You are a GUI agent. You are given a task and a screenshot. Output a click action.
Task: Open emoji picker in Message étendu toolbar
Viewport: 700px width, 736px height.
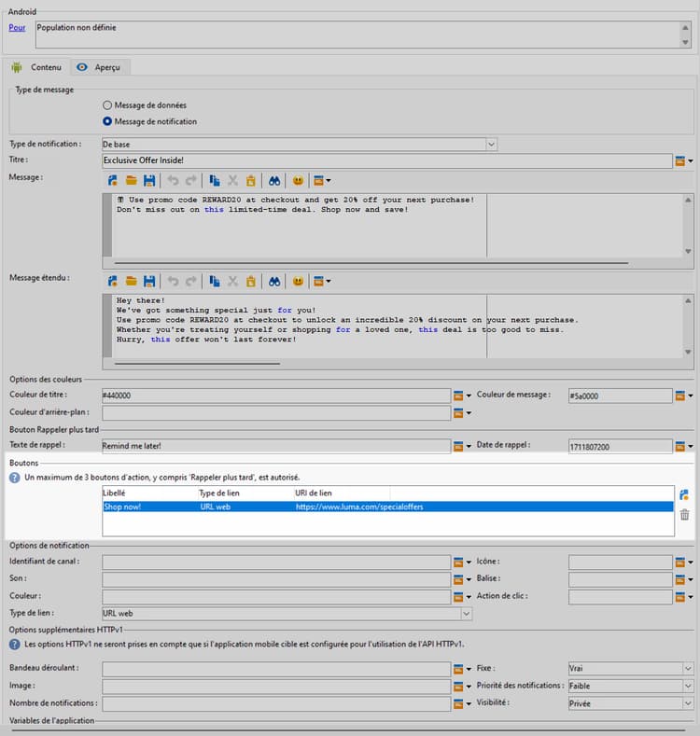click(298, 281)
